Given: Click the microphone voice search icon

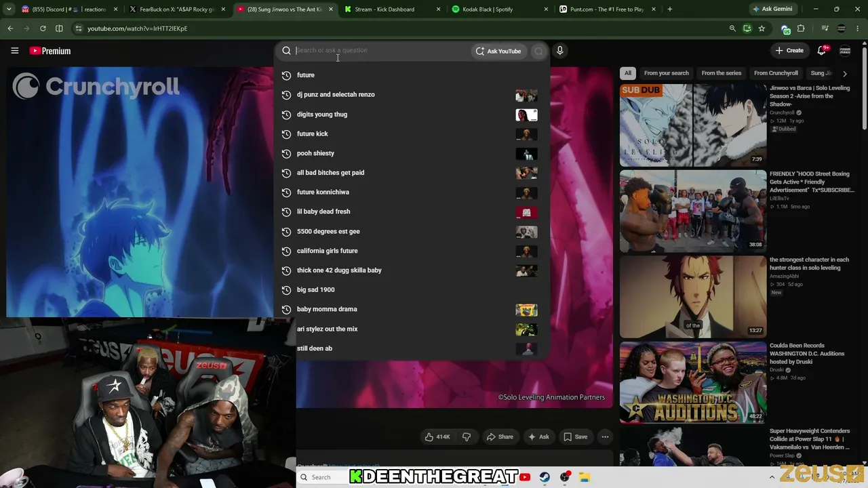Looking at the screenshot, I should pos(559,51).
